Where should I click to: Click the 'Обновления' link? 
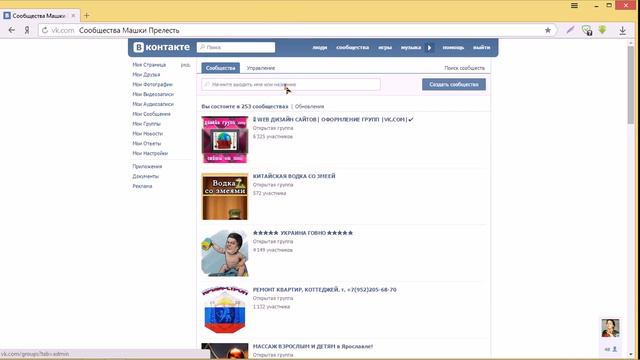309,107
